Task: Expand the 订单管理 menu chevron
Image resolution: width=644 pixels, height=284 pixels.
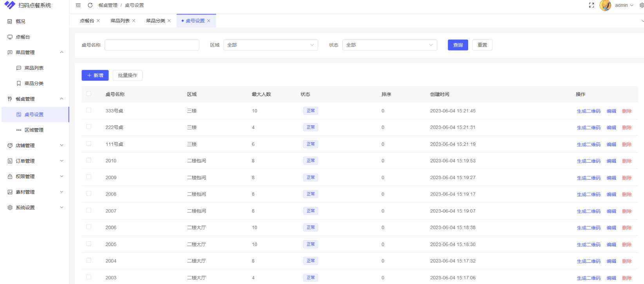Action: tap(62, 161)
